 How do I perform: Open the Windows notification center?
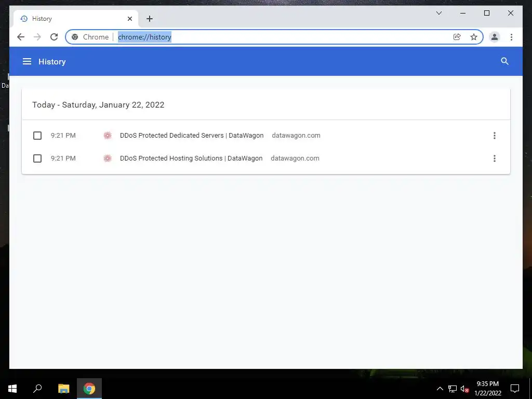pyautogui.click(x=515, y=389)
